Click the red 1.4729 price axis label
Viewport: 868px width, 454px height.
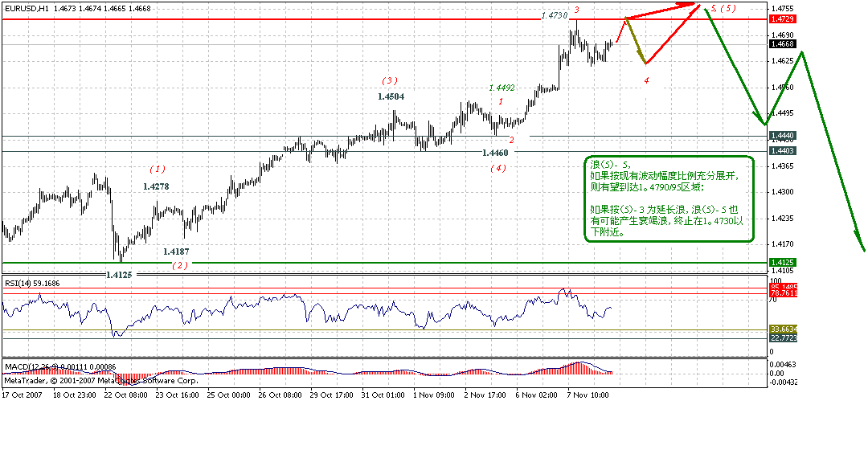(x=782, y=18)
